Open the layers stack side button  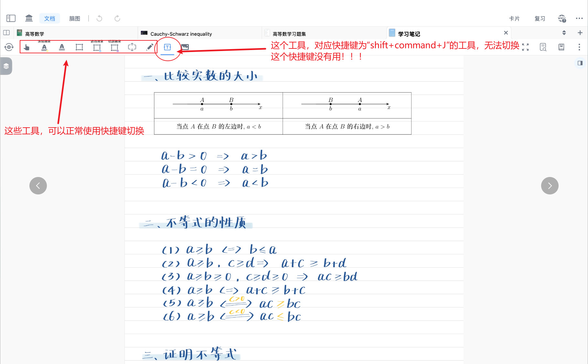(x=6, y=66)
